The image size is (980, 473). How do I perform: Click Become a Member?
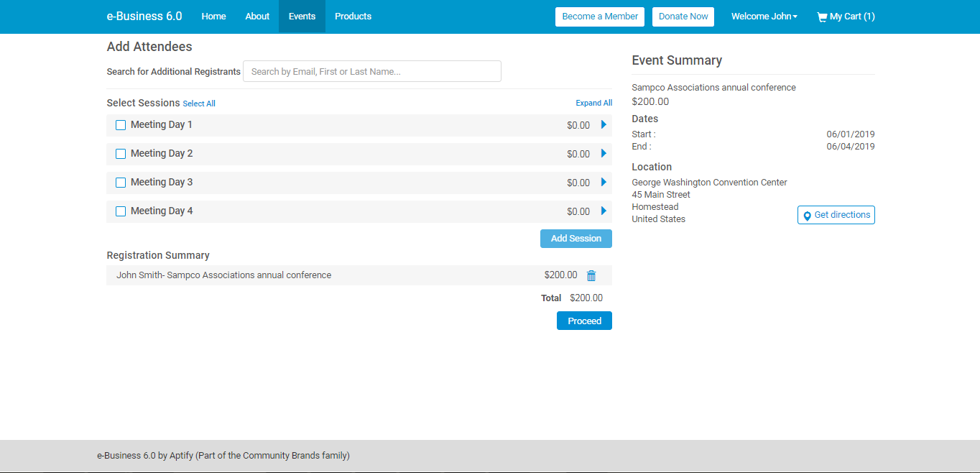599,16
